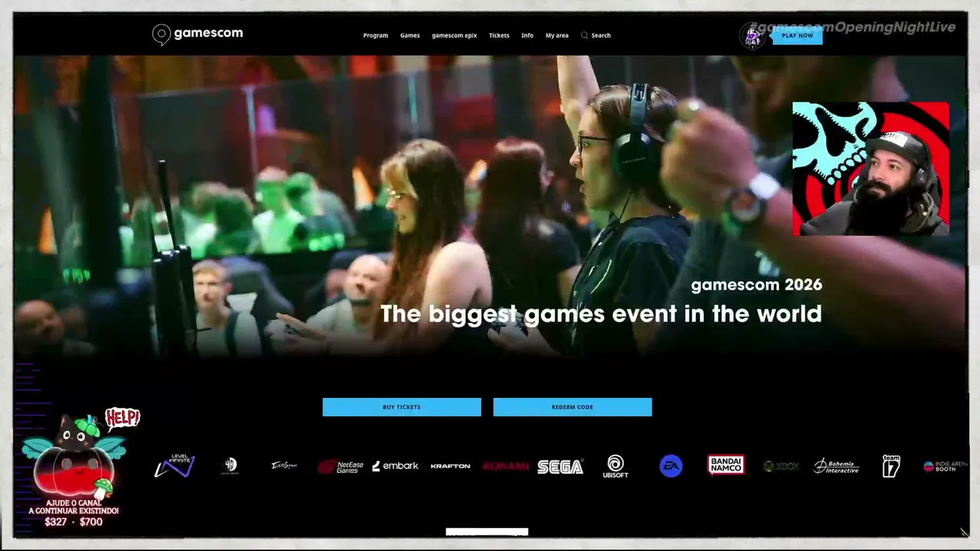Open the Xbox sponsor logo
This screenshot has height=551, width=980.
[x=781, y=466]
